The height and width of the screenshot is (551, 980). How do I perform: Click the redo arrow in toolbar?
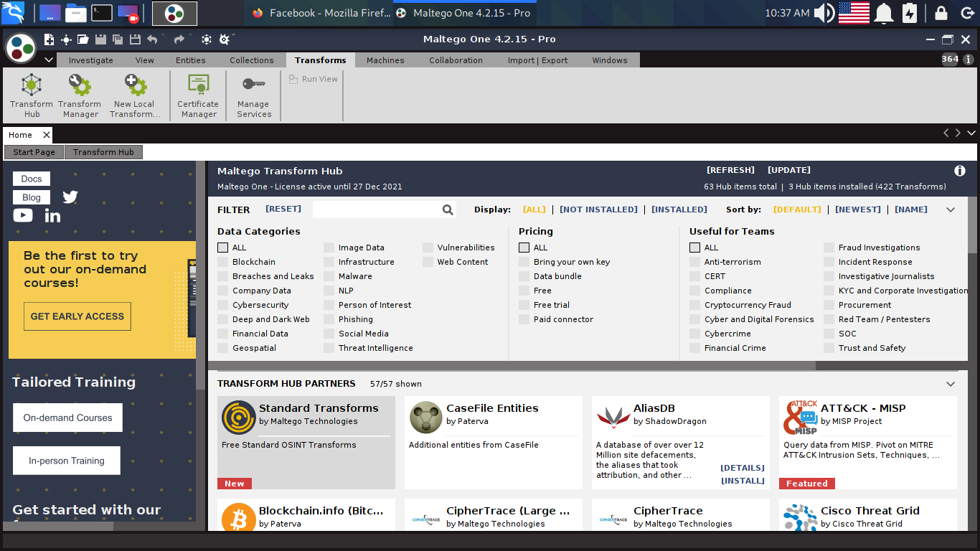pyautogui.click(x=179, y=39)
